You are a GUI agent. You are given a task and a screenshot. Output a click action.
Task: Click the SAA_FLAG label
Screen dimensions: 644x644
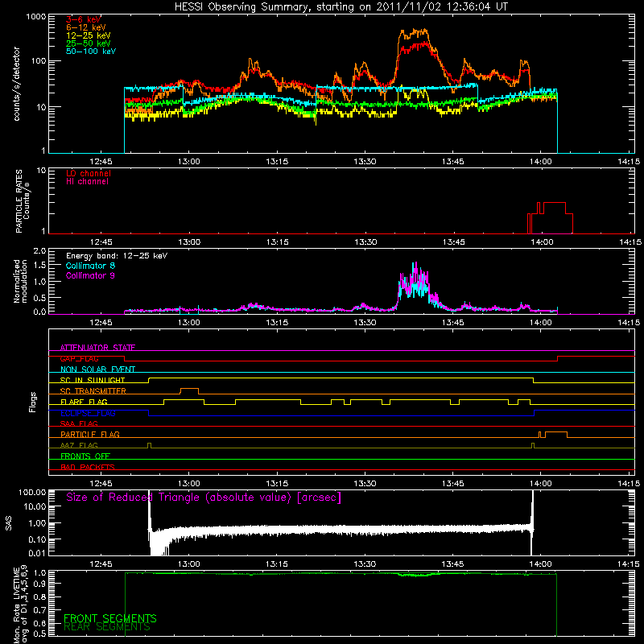(79, 423)
